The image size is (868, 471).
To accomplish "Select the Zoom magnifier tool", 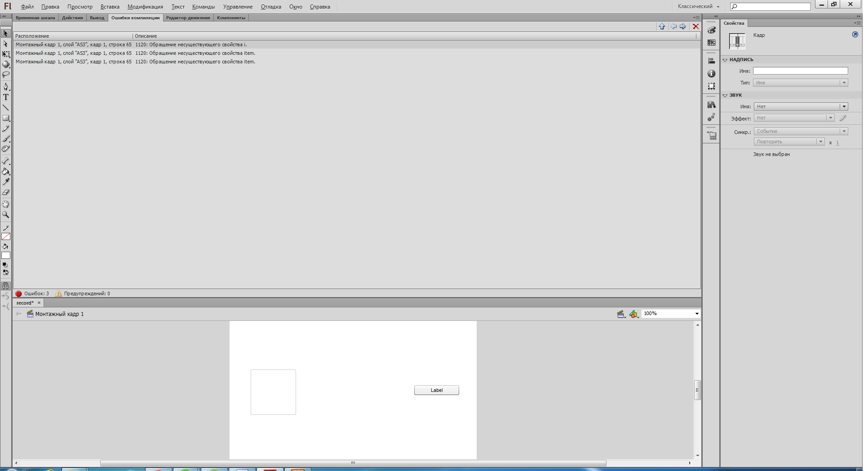I will click(6, 215).
